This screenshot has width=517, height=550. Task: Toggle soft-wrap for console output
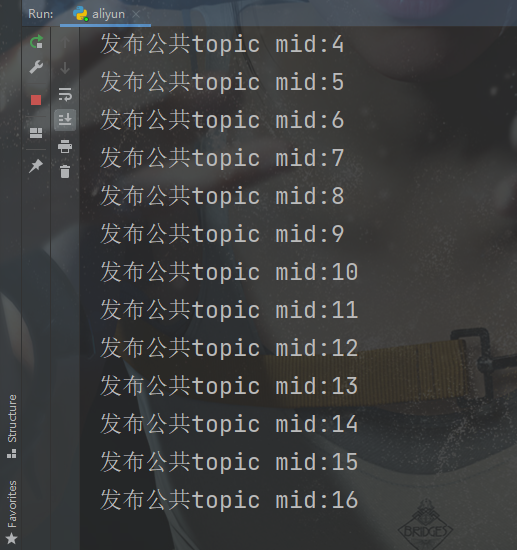tap(65, 94)
